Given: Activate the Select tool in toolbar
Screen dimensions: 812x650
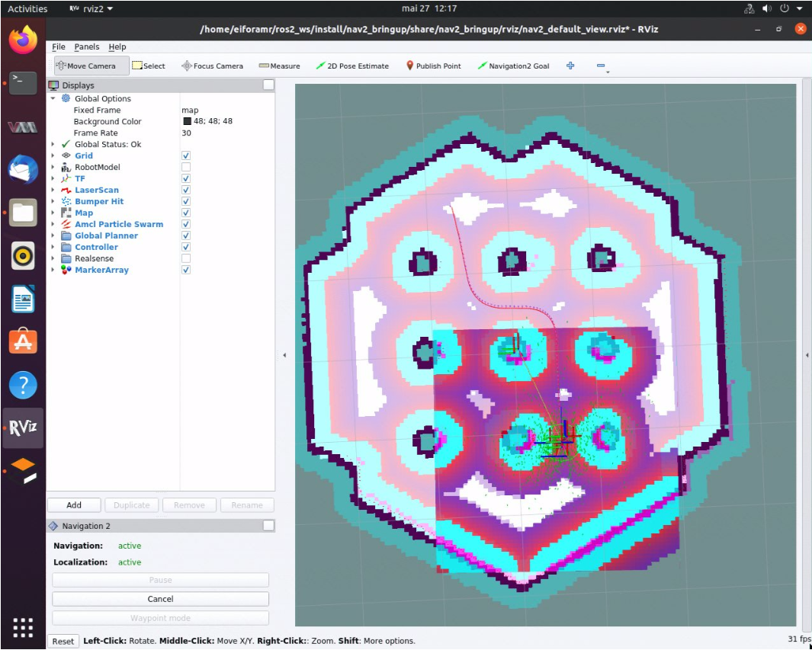Looking at the screenshot, I should point(149,66).
